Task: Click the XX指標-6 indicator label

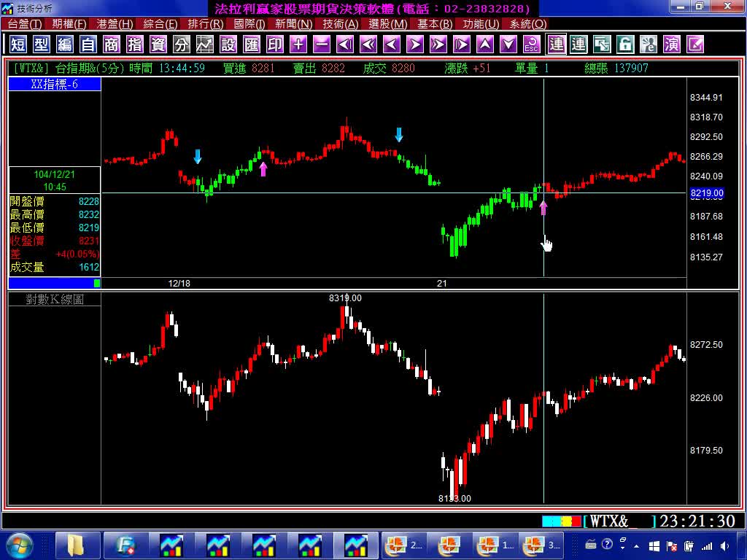Action: pyautogui.click(x=55, y=84)
